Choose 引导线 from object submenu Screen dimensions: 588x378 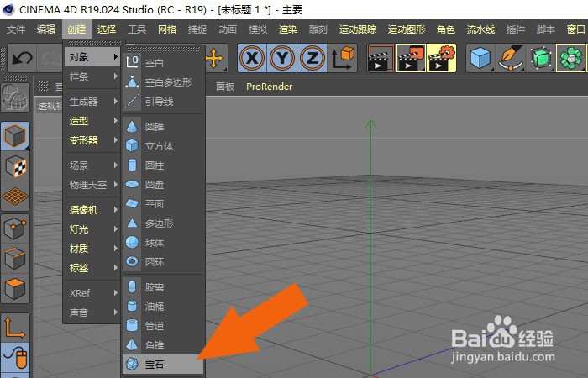pos(164,102)
